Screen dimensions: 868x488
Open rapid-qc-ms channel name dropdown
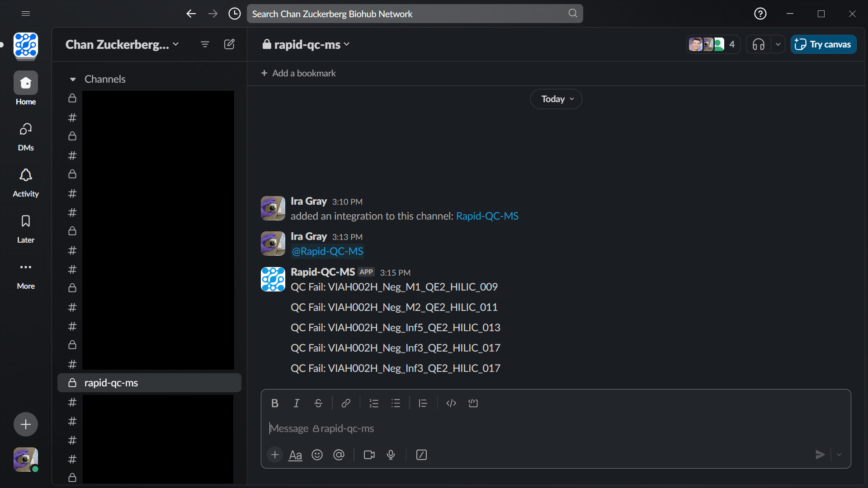307,44
